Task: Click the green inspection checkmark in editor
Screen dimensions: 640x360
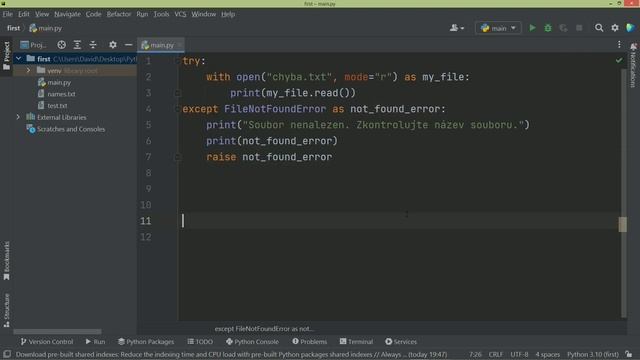Action: 619,60
